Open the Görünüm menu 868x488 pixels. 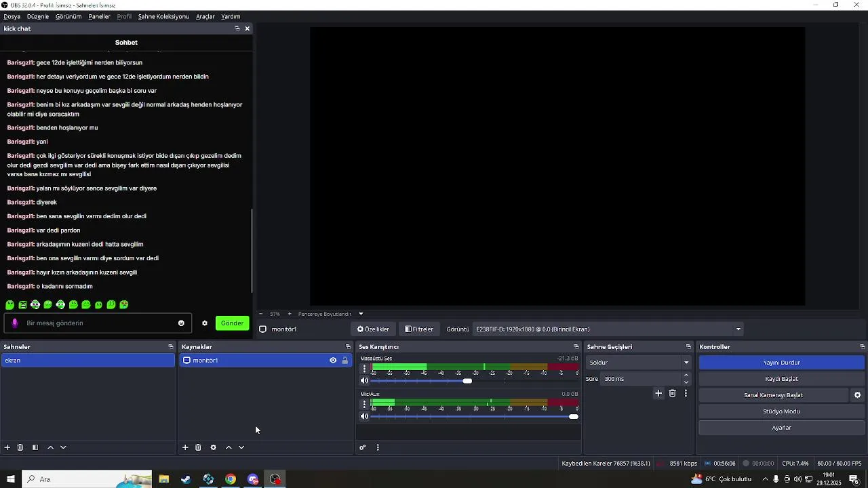[68, 16]
